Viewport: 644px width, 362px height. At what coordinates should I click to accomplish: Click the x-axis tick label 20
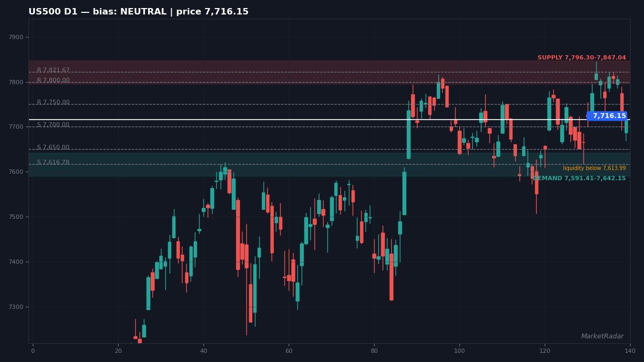point(118,351)
